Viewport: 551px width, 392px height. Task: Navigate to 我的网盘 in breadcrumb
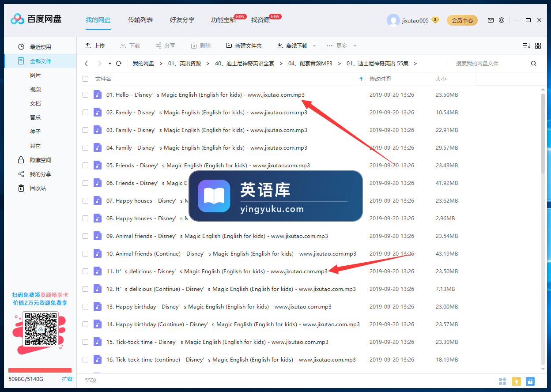143,64
